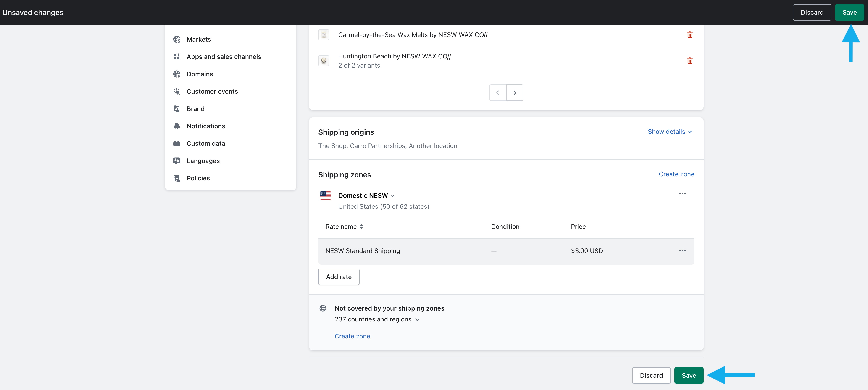Click the Notifications bell icon
The image size is (868, 390).
pos(176,126)
